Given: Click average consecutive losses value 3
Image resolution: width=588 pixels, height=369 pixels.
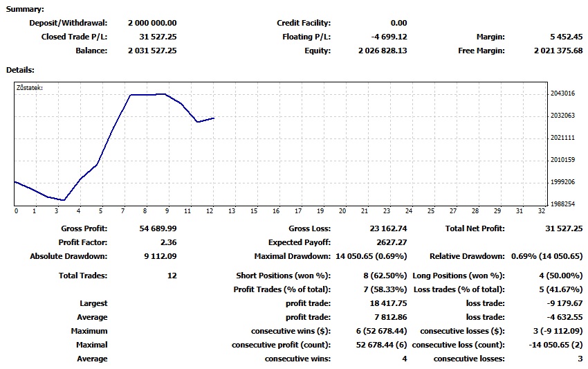Looking at the screenshot, I should (x=580, y=359).
